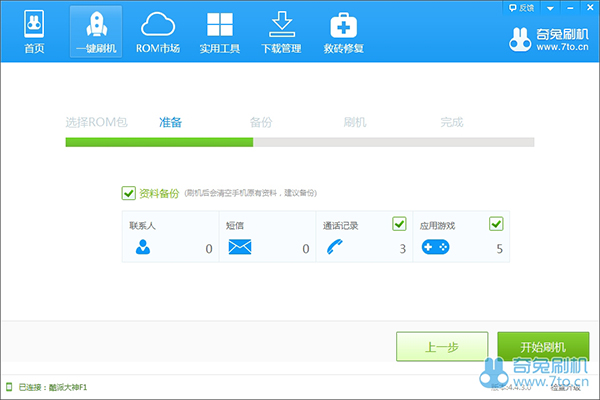The width and height of the screenshot is (600, 400).
Task: Open 实用工具 grid icon
Action: [x=220, y=24]
